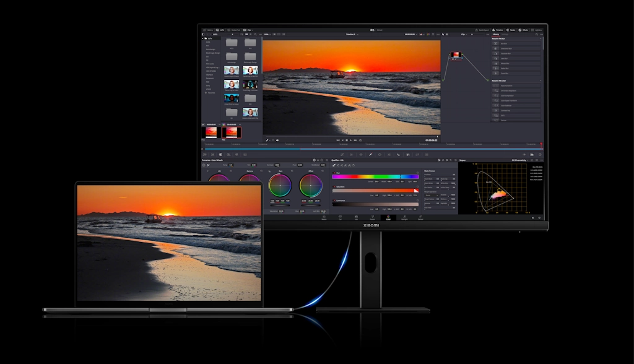Click the search icon in LUTs browser
Screen dimensions: 634x364
point(255,35)
